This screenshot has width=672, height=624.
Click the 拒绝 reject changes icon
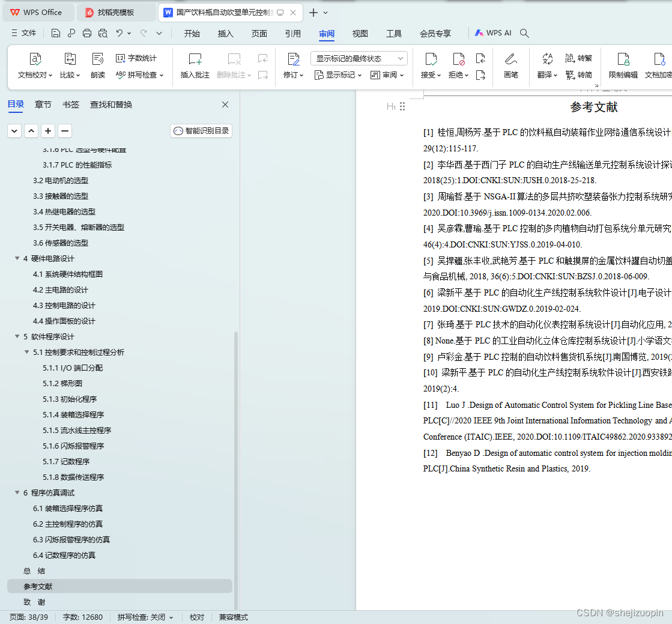click(x=459, y=59)
